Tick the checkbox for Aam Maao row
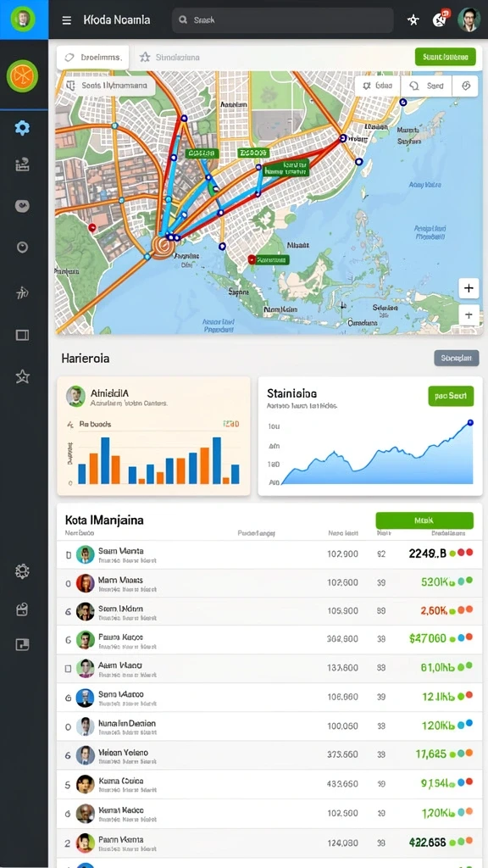This screenshot has height=868, width=488. 68,669
